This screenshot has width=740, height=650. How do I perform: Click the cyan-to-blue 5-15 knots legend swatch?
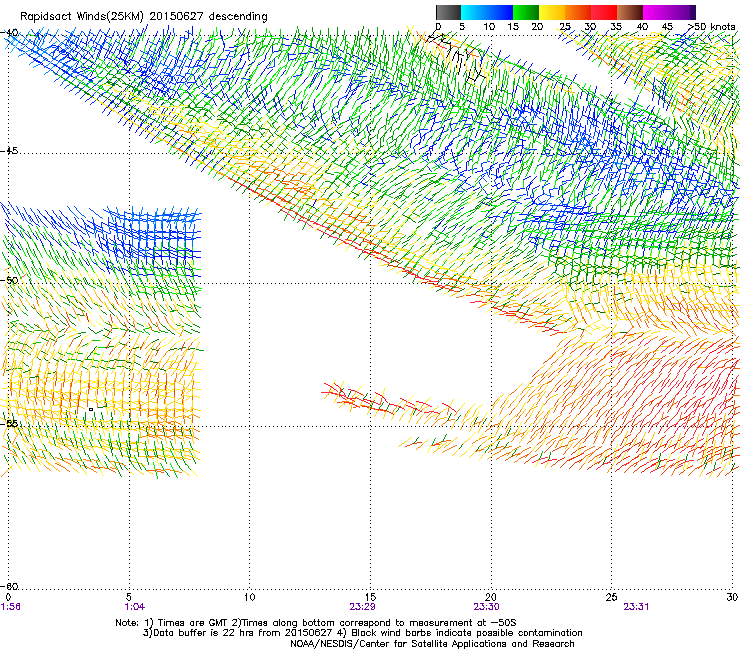487,12
